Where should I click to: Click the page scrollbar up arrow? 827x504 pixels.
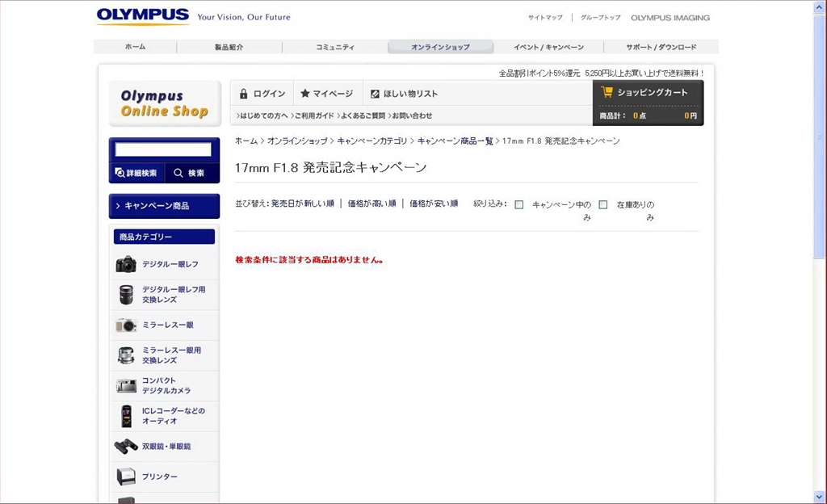(x=819, y=6)
